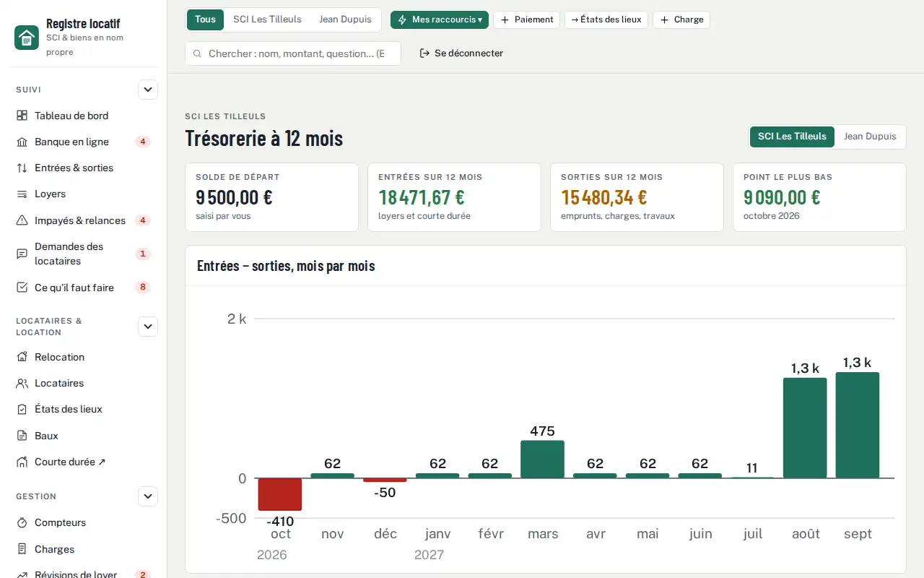The image size is (924, 578).
Task: Open the Mes raccourcis dropdown
Action: tap(440, 20)
